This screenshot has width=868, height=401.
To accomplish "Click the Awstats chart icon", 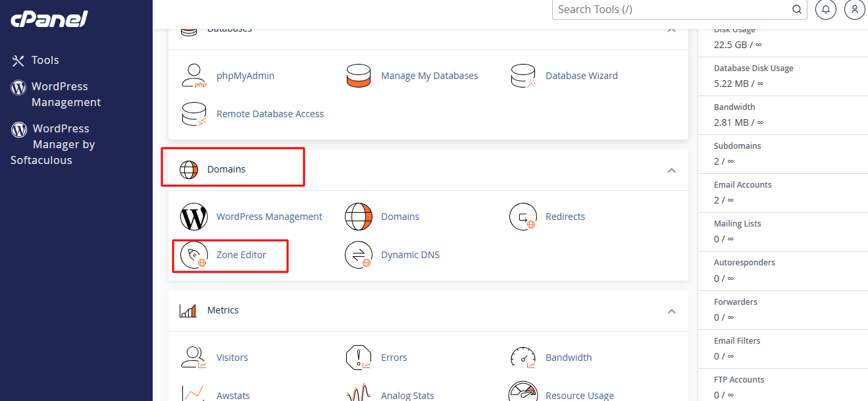I will point(194,392).
